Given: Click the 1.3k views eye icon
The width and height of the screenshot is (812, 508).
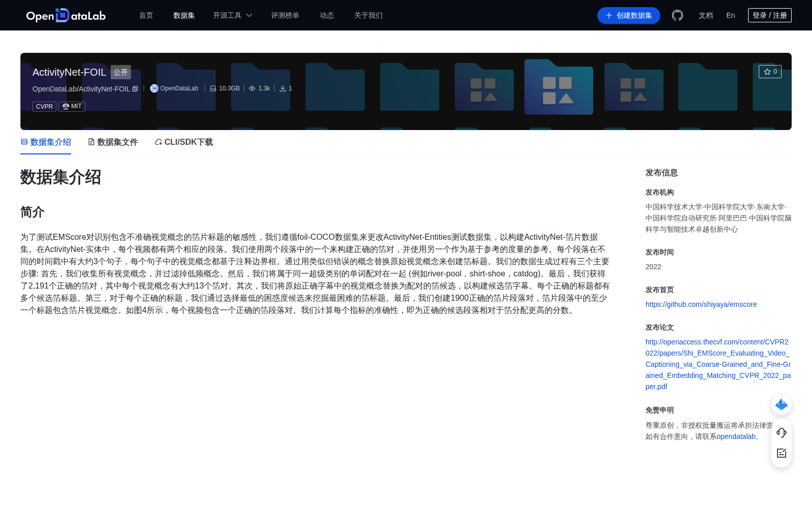Looking at the screenshot, I should (x=252, y=88).
